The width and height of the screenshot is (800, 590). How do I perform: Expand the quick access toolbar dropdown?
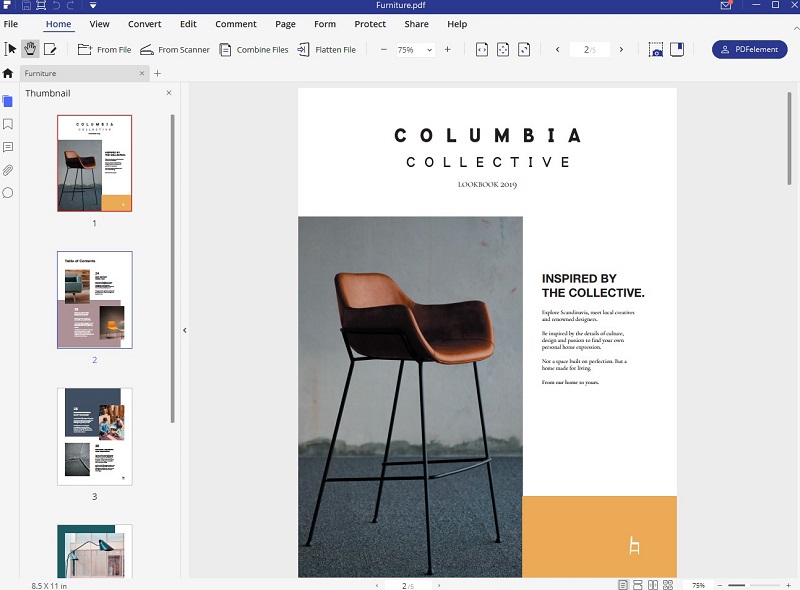[92, 6]
